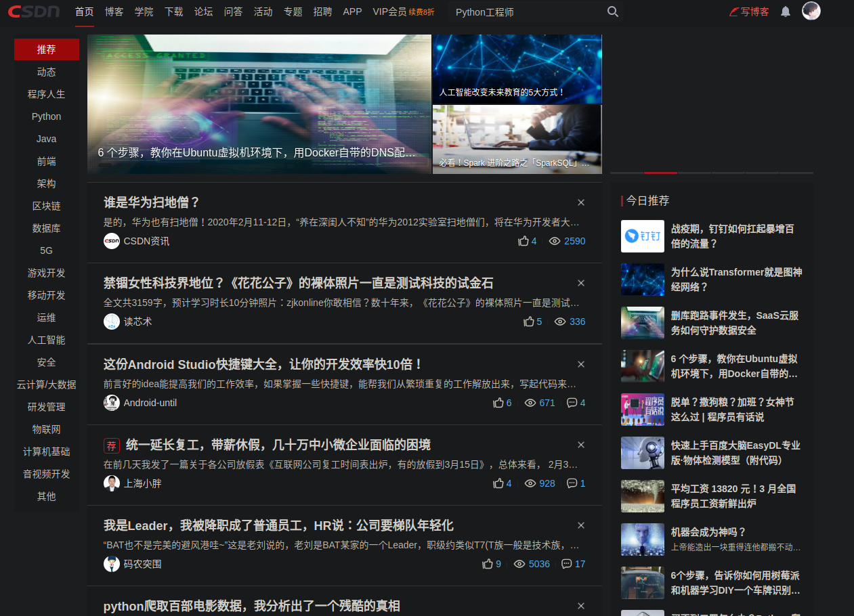Select 音视频开发 sidebar category
Image resolution: width=854 pixels, height=616 pixels.
click(47, 474)
